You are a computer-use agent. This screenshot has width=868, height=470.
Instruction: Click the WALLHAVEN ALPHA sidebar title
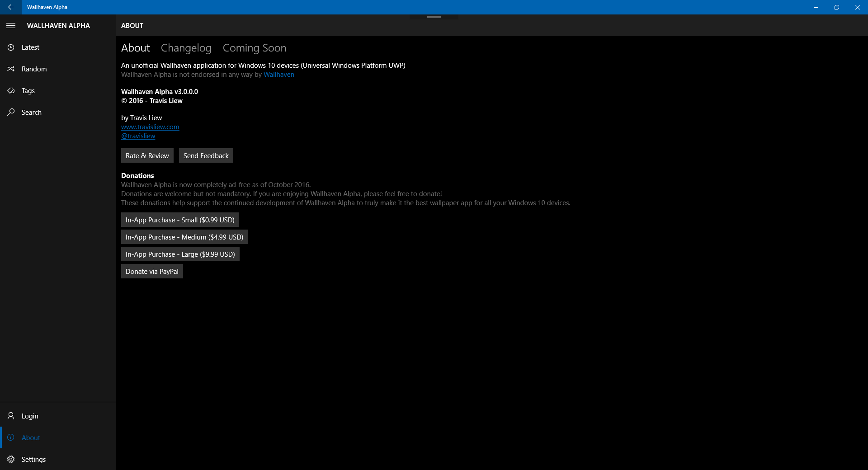tap(58, 26)
